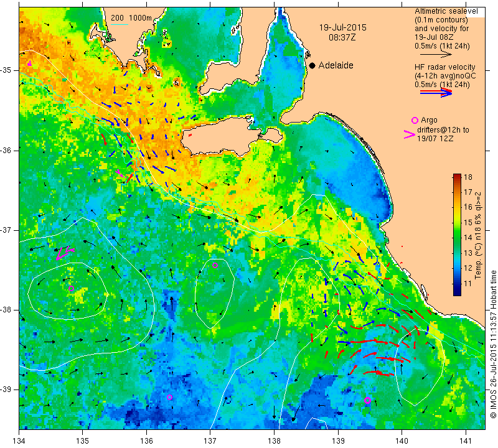The image size is (498, 448).
Task: Click the longitude axis label 139
Action: 338,441
